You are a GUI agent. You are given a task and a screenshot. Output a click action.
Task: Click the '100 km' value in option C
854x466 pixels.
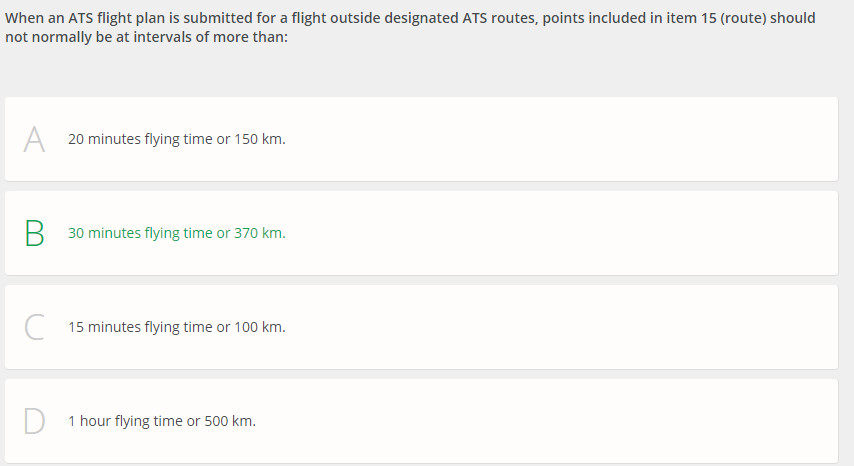259,327
